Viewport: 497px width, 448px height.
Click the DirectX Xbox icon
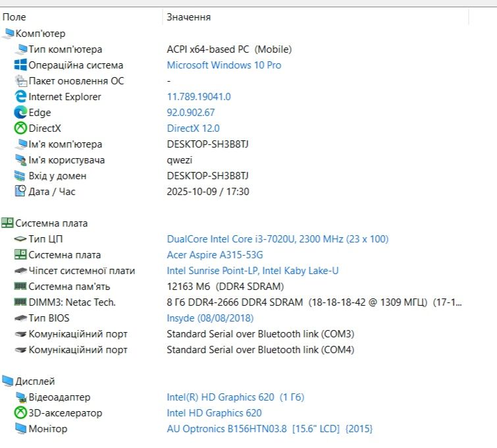(x=20, y=128)
